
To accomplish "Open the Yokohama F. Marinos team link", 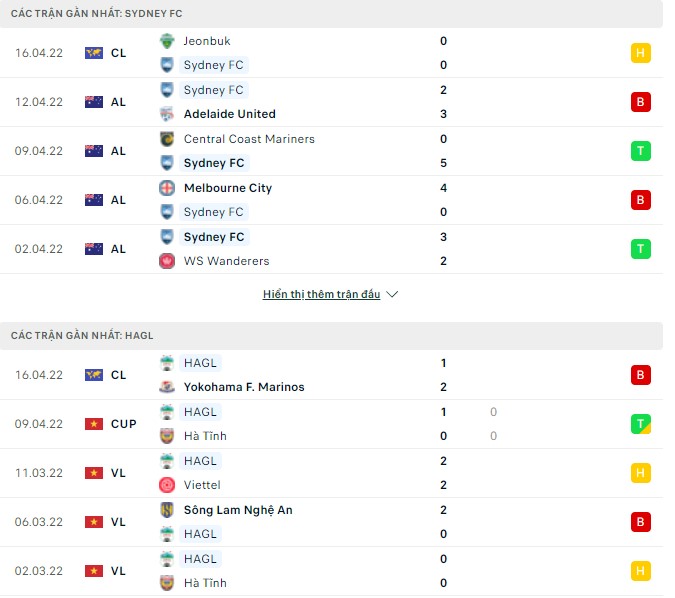I will tap(244, 387).
